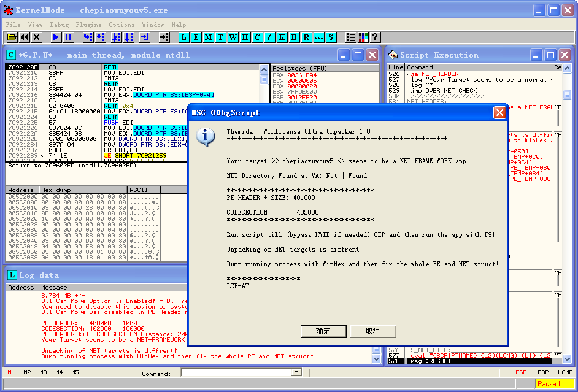Select the M4 memory tab in status bar
This screenshot has width=578, height=392.
click(x=59, y=372)
